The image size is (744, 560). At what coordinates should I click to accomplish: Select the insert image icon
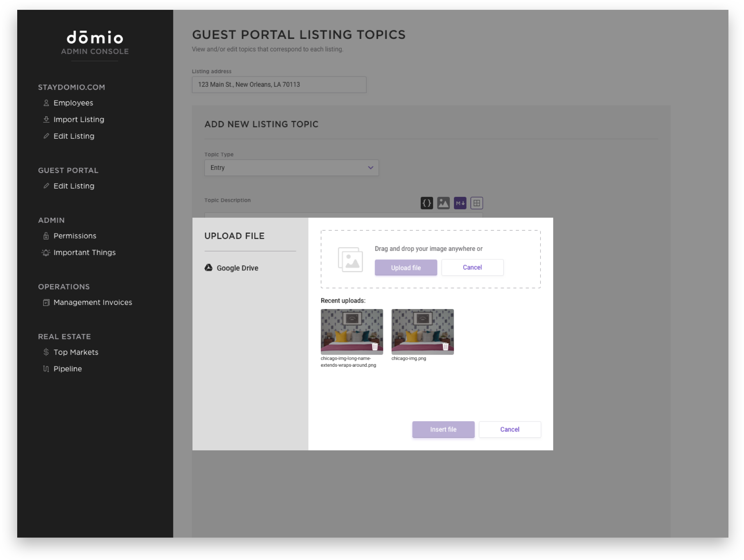tap(443, 203)
